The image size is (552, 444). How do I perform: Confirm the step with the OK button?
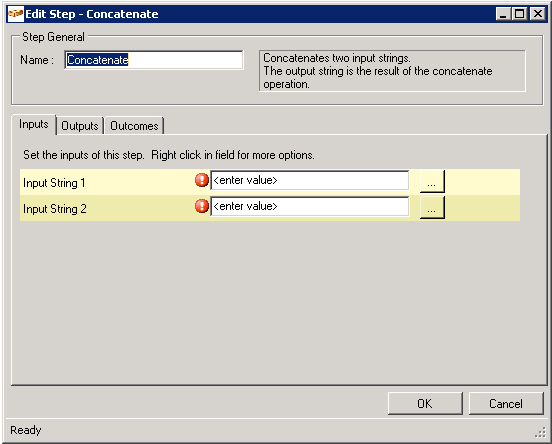point(425,403)
